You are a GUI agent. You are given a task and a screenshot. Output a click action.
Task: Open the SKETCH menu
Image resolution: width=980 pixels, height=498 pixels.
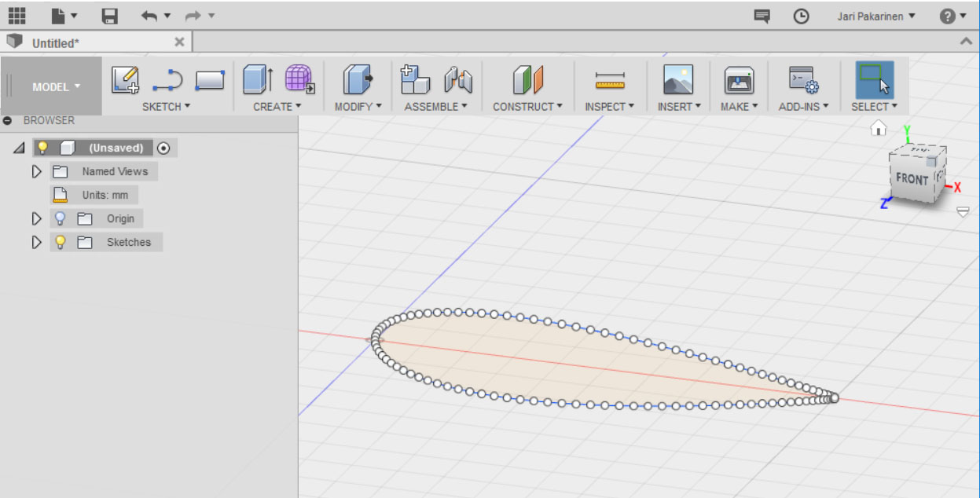(166, 106)
